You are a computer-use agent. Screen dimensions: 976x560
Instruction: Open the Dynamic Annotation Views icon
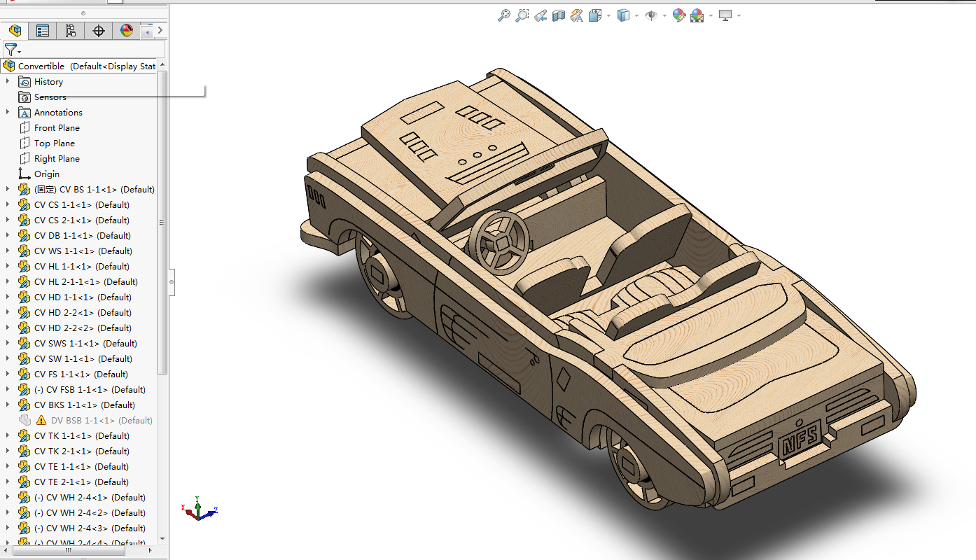[577, 15]
